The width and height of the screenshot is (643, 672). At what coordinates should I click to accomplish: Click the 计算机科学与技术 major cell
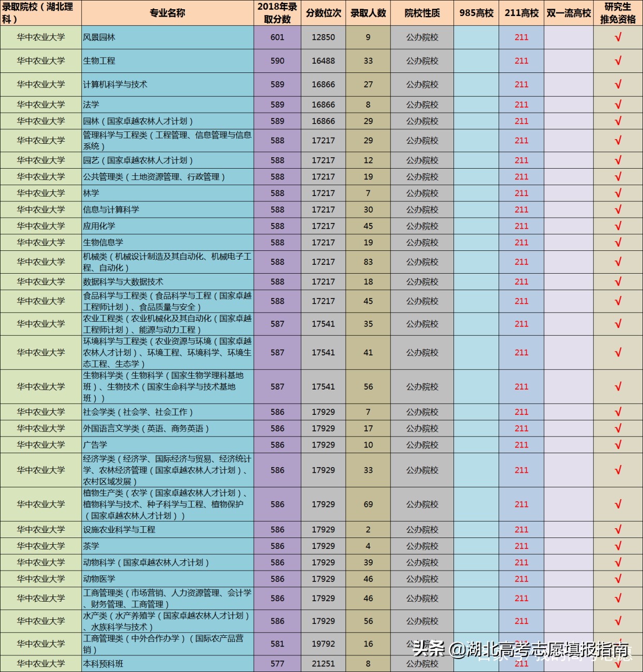[x=167, y=84]
